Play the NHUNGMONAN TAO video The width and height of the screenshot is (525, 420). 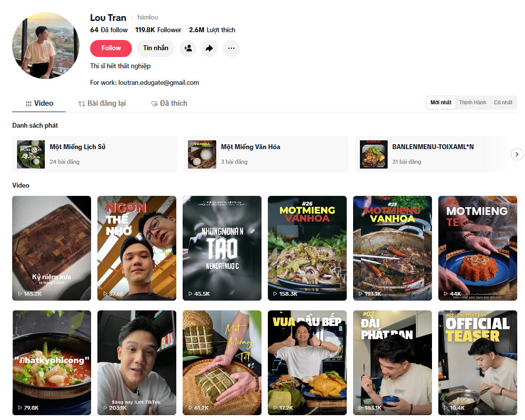tap(222, 248)
